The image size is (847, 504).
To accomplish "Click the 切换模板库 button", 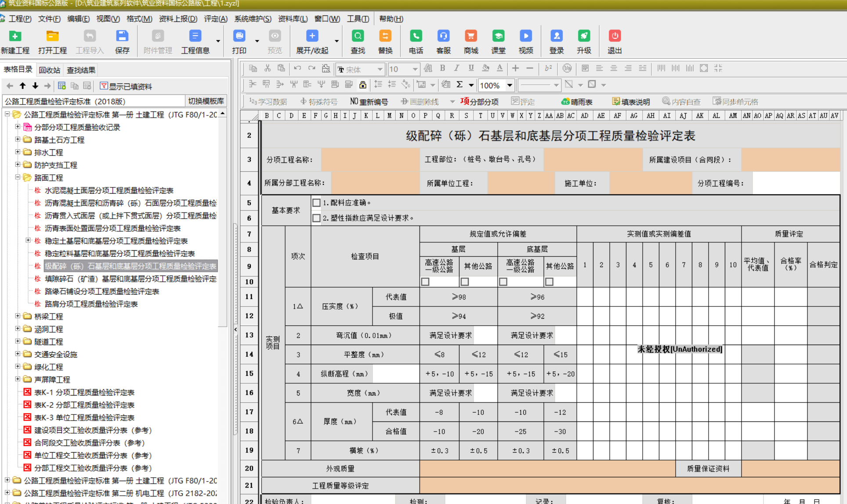I will [x=206, y=101].
